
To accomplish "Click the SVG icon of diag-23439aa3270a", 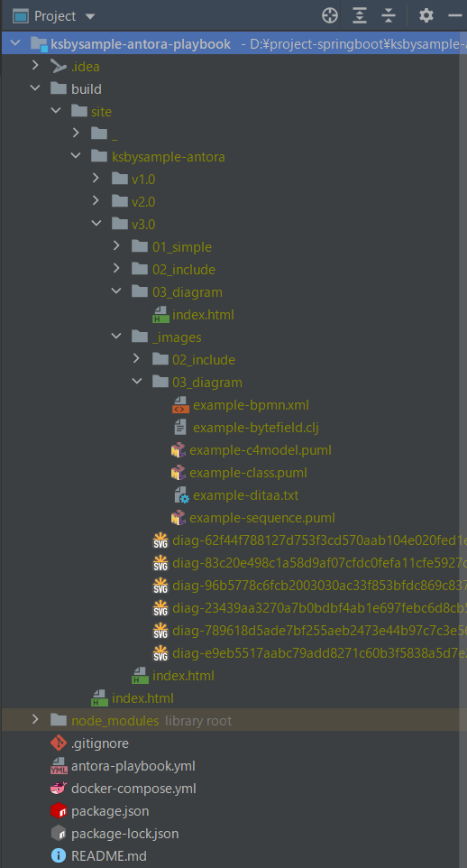I will 160,608.
